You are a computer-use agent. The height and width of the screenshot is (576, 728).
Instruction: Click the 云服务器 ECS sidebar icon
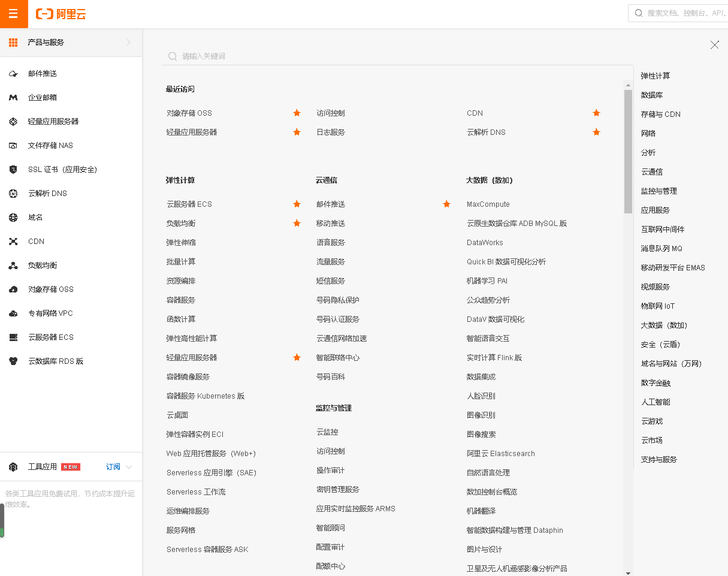(13, 337)
